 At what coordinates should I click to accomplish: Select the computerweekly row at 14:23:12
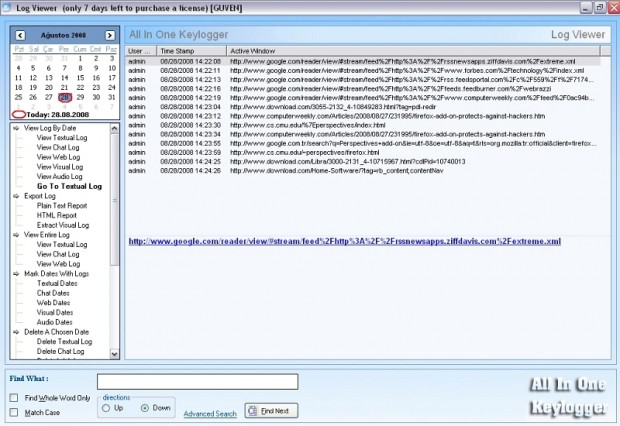(363, 116)
